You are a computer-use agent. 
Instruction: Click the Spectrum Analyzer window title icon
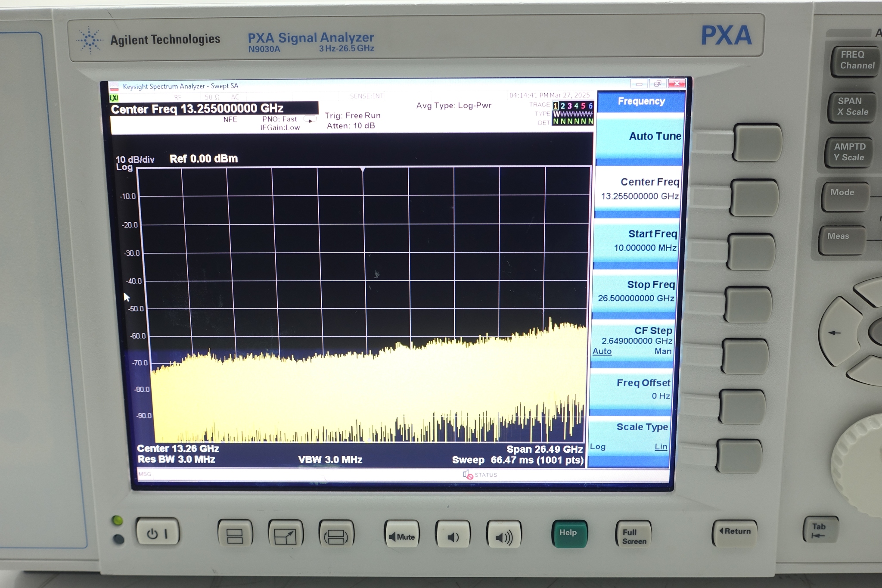114,87
